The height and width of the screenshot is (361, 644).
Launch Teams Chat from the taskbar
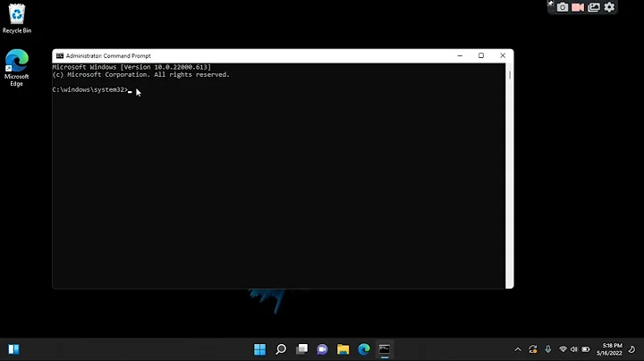point(322,349)
